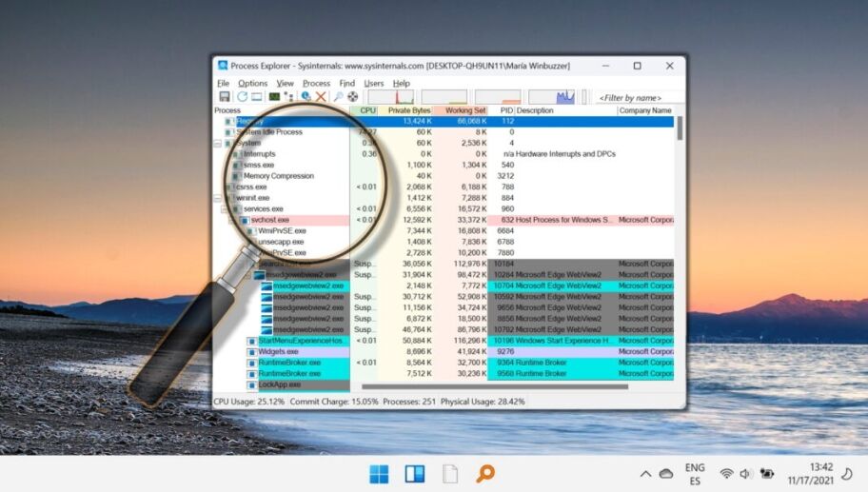Viewport: 868px width, 492px height.
Task: Sort by the Private Bytes column header
Action: (x=405, y=110)
